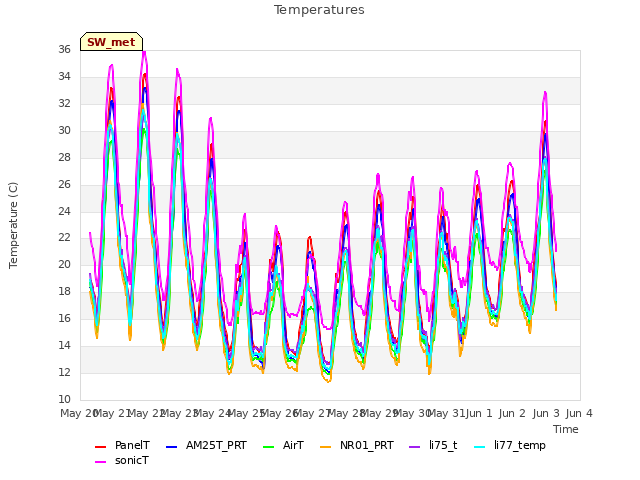Click the Jun 2 x-axis tick label
Screen dimensions: 640x480
512,413
